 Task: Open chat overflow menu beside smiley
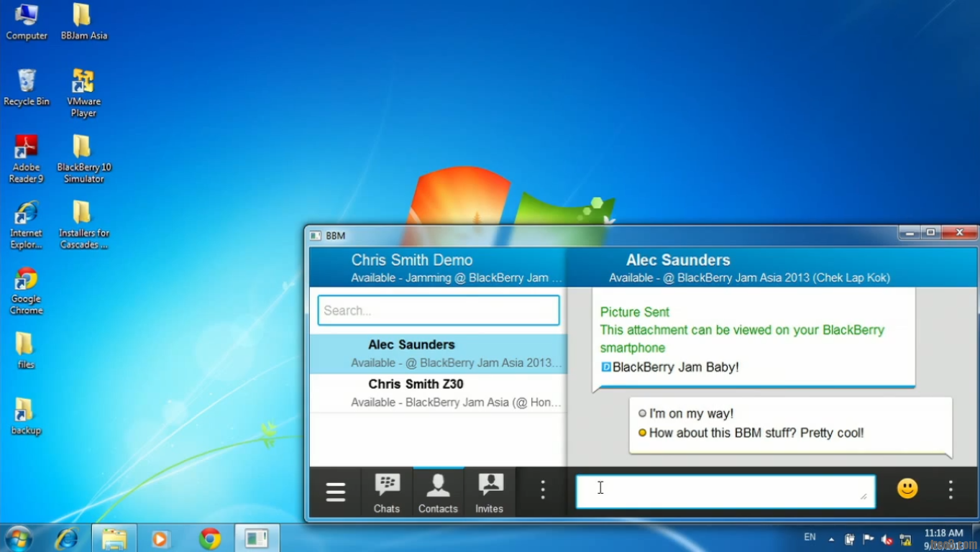[951, 490]
